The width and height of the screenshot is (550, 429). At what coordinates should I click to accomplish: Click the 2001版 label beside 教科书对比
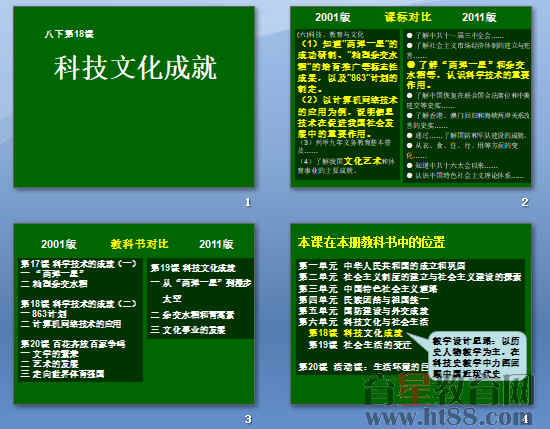59,244
